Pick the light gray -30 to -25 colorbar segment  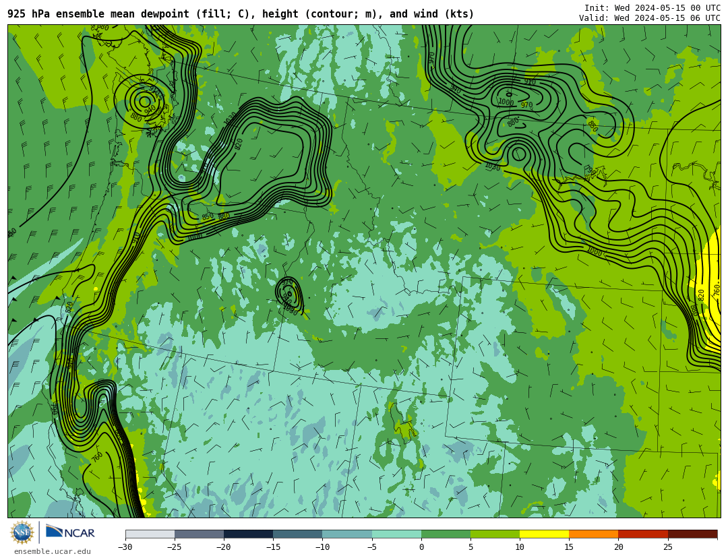pos(150,534)
